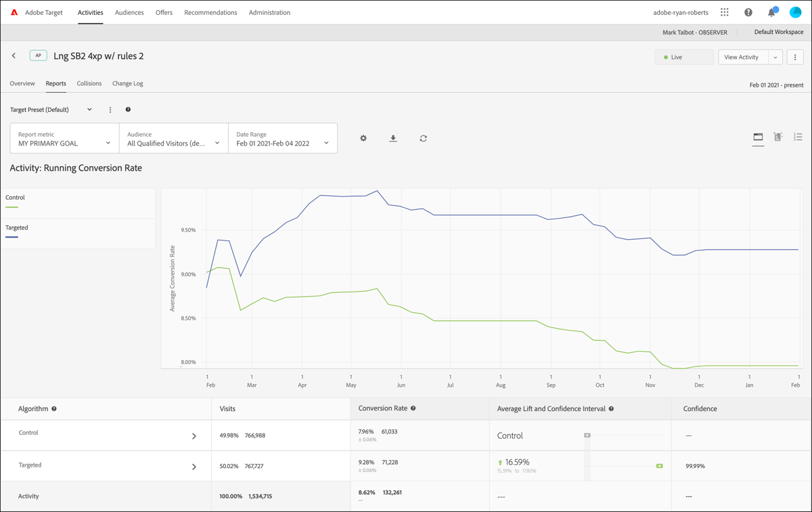Download the report data
This screenshot has width=812, height=512.
[x=393, y=138]
